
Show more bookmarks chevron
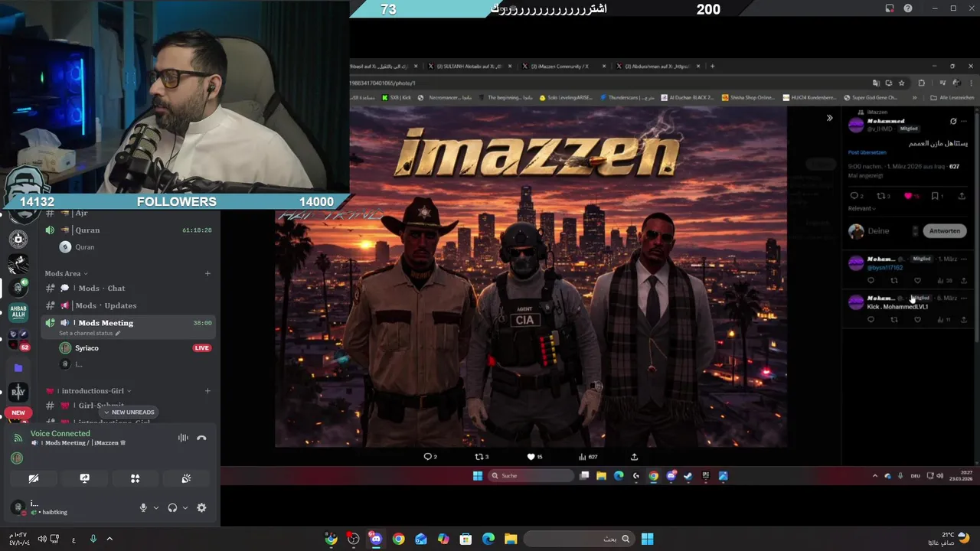tap(914, 98)
